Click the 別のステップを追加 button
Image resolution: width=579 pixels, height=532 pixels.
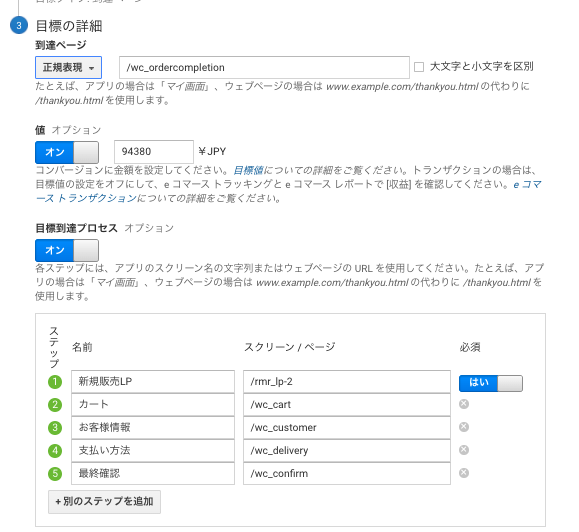pyautogui.click(x=104, y=501)
